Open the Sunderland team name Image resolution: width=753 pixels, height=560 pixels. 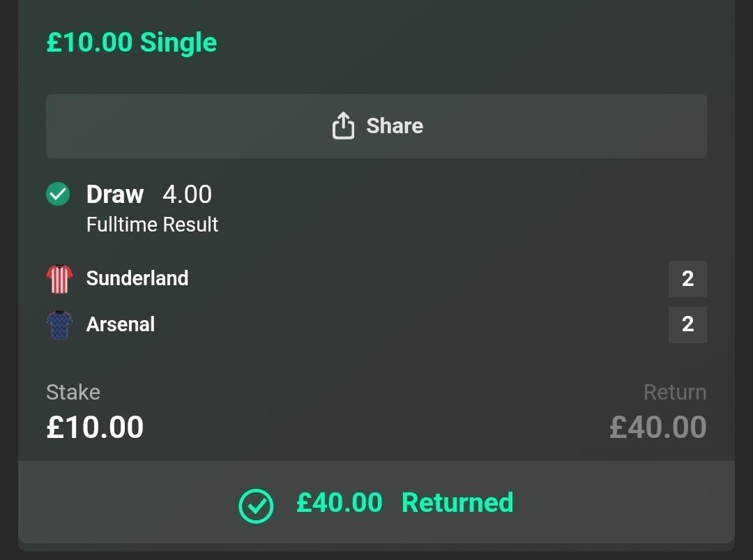pos(137,278)
